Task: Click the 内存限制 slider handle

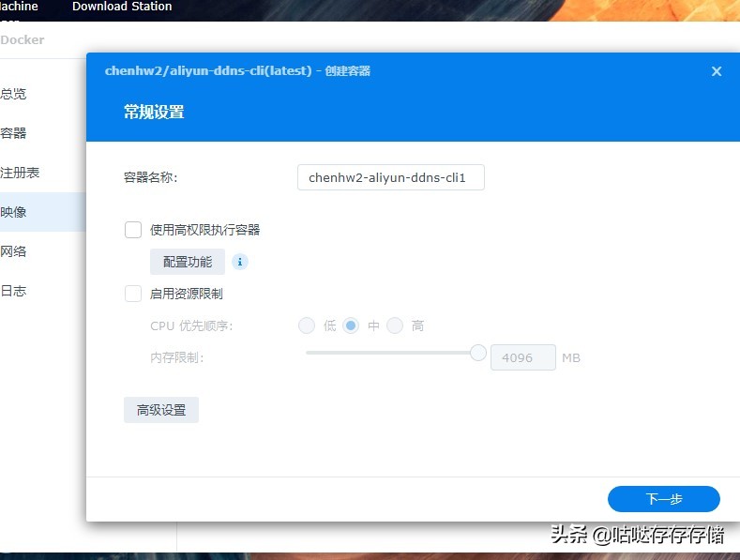Action: pos(478,353)
